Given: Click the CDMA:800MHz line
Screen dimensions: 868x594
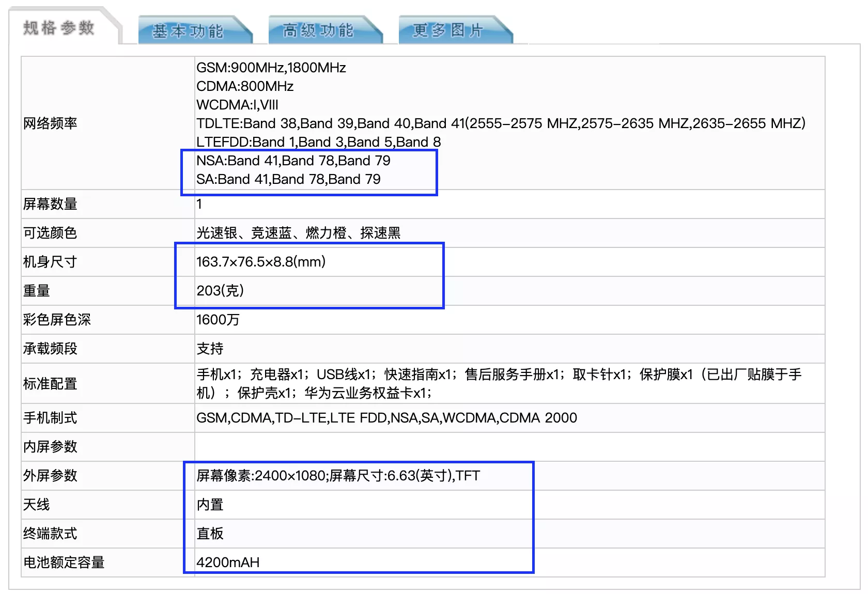Looking at the screenshot, I should tap(245, 86).
